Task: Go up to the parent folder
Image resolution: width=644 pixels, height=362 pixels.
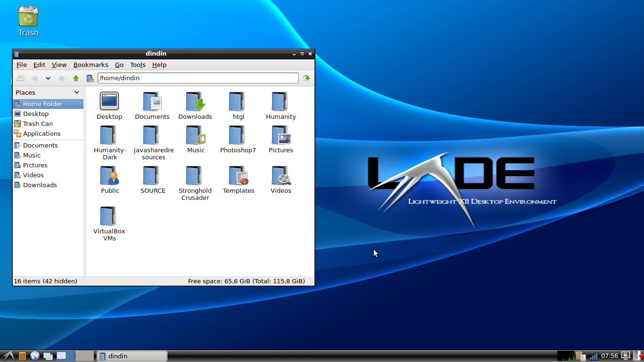Action: [76, 78]
